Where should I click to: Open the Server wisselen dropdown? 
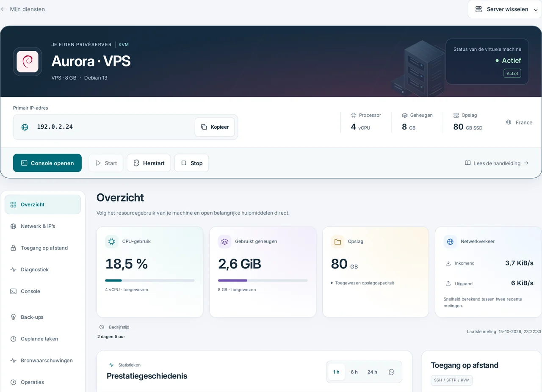[505, 9]
